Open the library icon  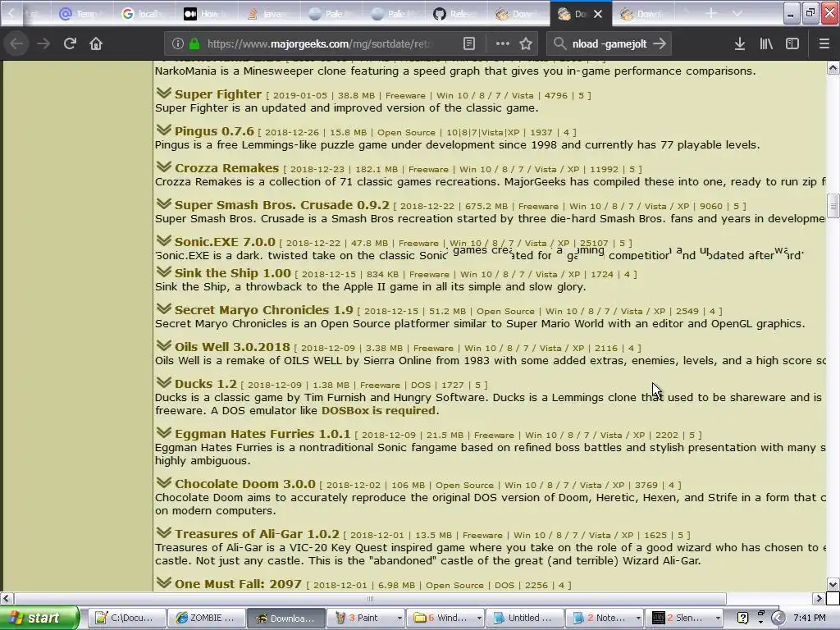[x=766, y=44]
